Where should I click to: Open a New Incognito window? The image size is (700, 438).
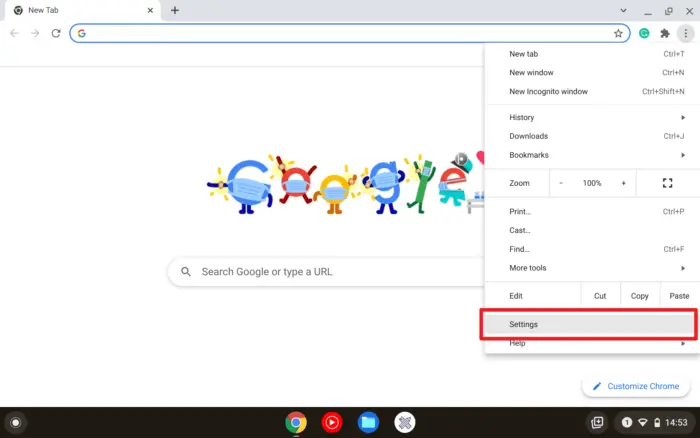coord(592,92)
